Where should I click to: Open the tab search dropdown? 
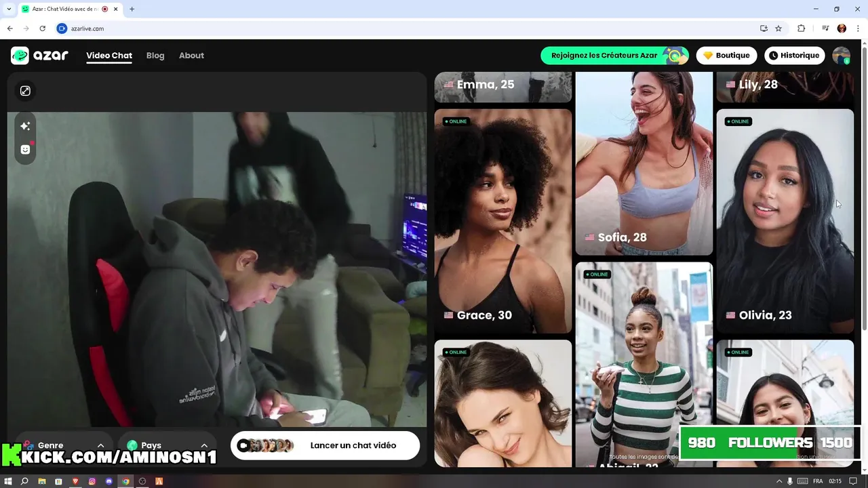9,9
